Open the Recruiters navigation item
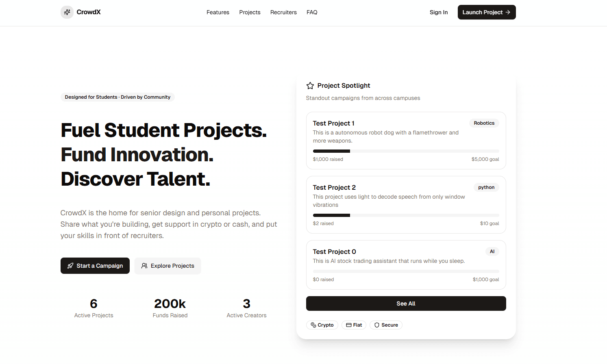 (283, 12)
